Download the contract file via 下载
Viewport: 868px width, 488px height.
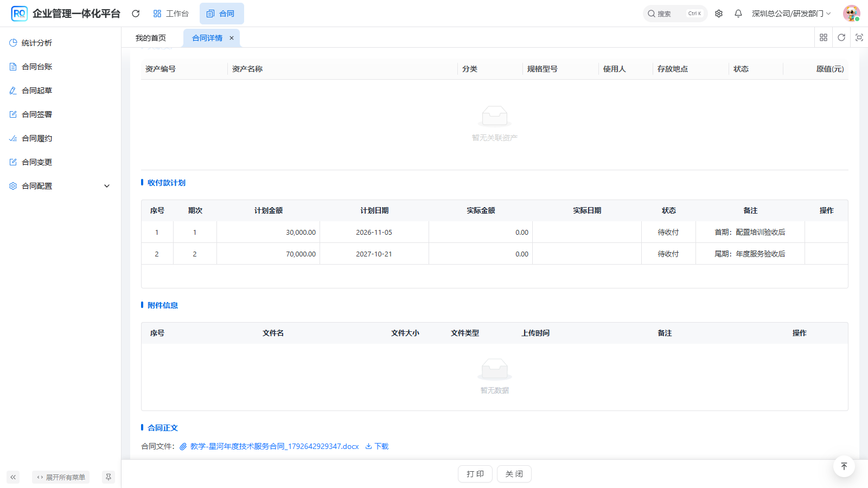point(377,446)
